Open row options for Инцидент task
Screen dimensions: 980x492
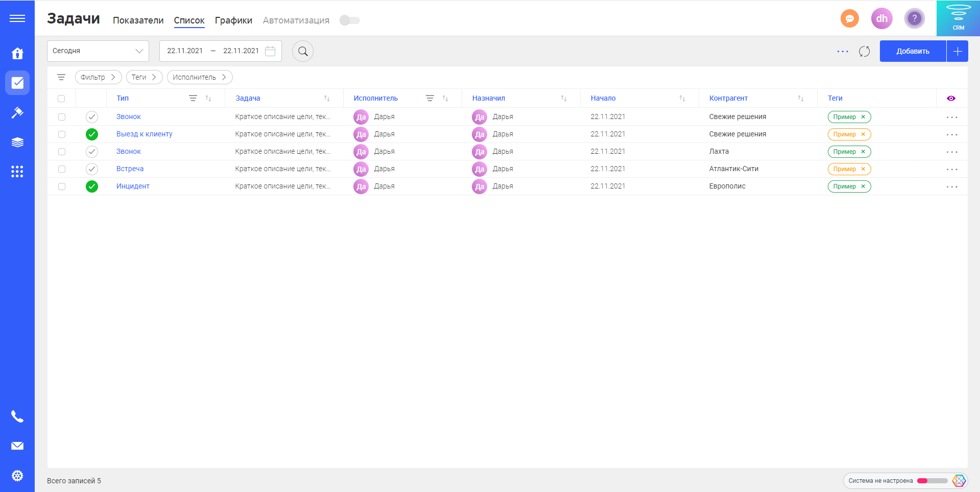(952, 186)
